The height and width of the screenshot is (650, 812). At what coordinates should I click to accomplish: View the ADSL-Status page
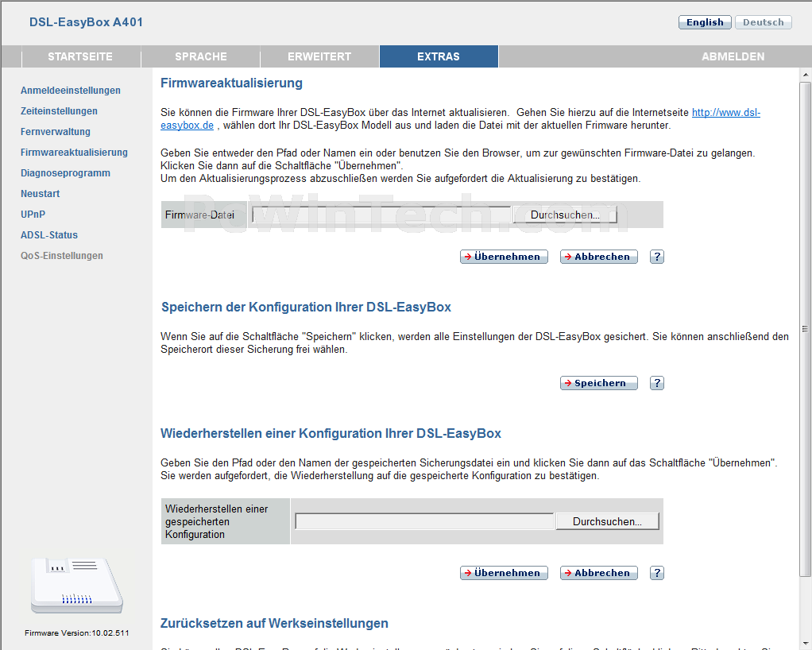49,235
